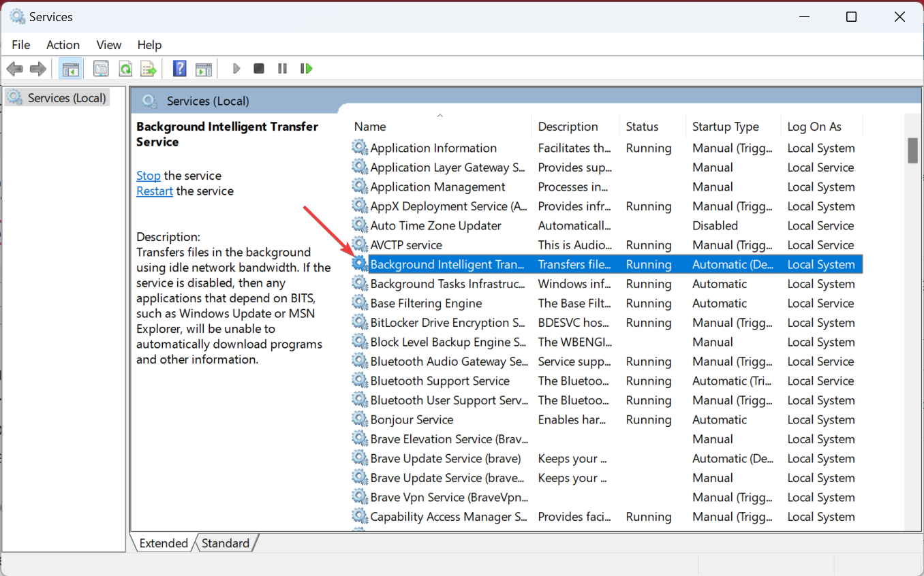This screenshot has height=576, width=924.
Task: Sort by the Description column header
Action: click(x=576, y=127)
